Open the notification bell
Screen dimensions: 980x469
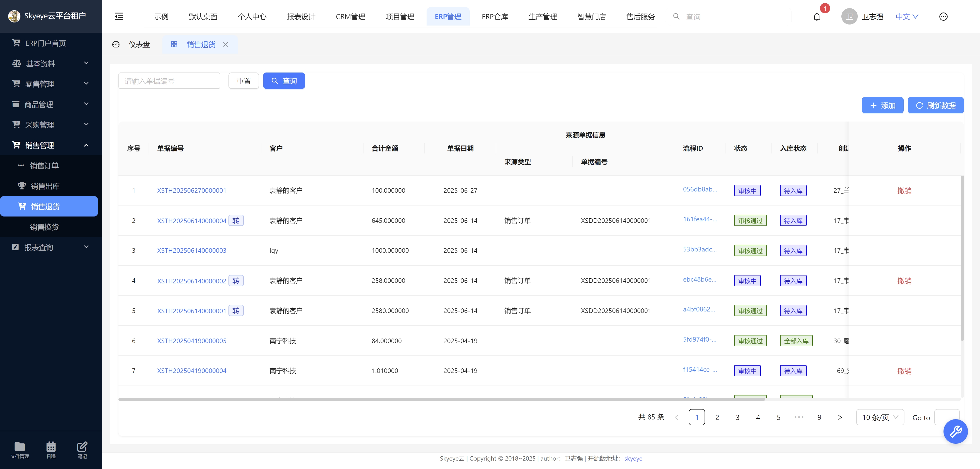(816, 17)
